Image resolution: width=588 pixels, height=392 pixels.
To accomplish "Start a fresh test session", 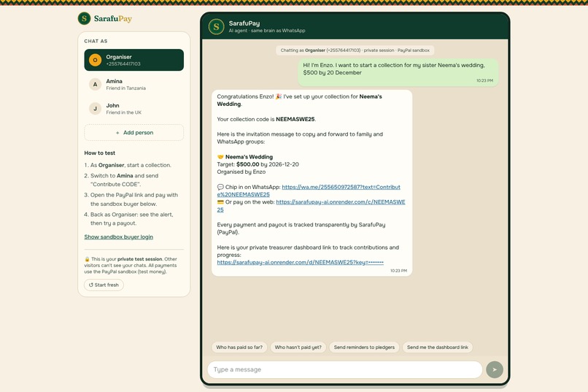I will point(104,285).
